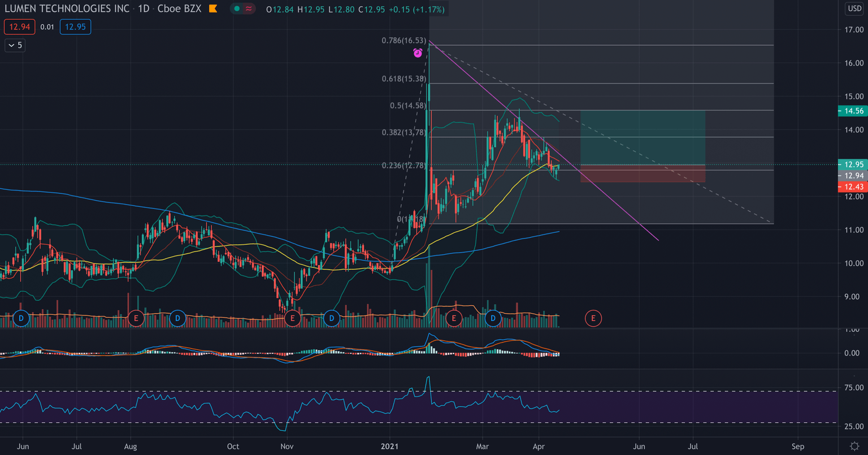868x455 pixels.
Task: Click the red approximate-equals data icon
Action: pos(249,9)
